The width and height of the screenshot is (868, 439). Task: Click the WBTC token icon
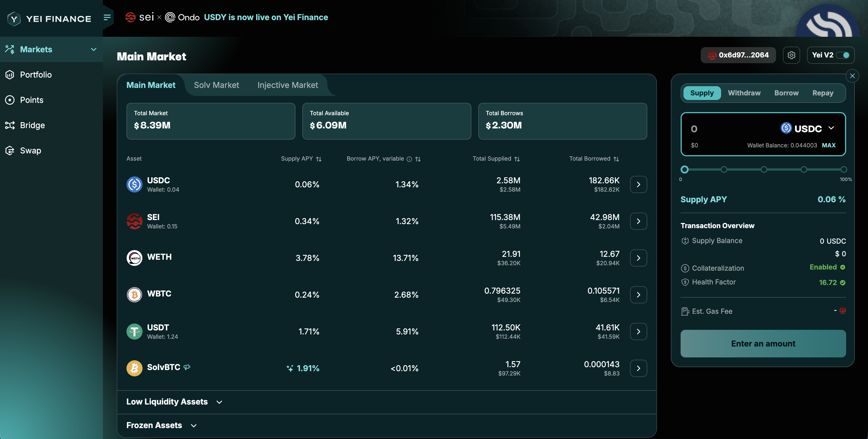coord(135,295)
